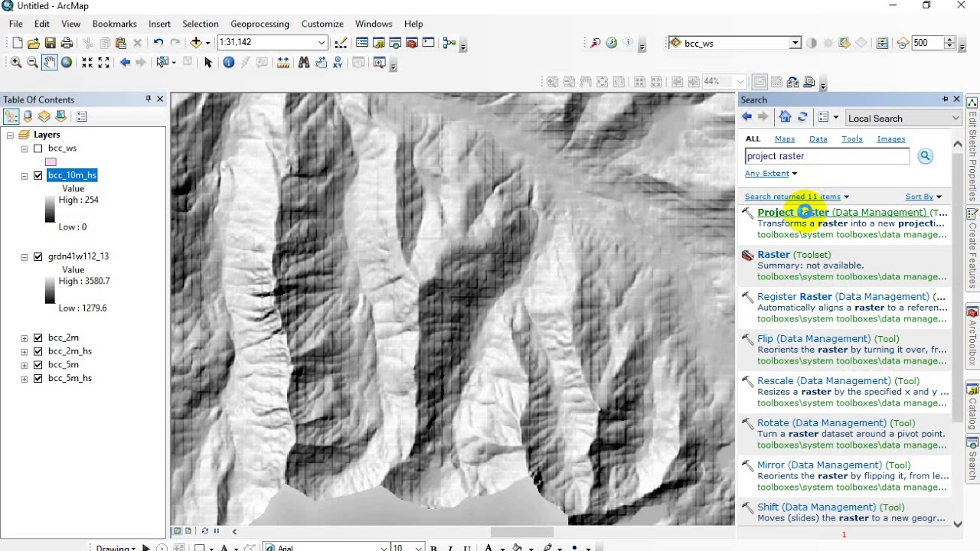Switch to the Tools search tab
This screenshot has width=980, height=551.
[851, 139]
